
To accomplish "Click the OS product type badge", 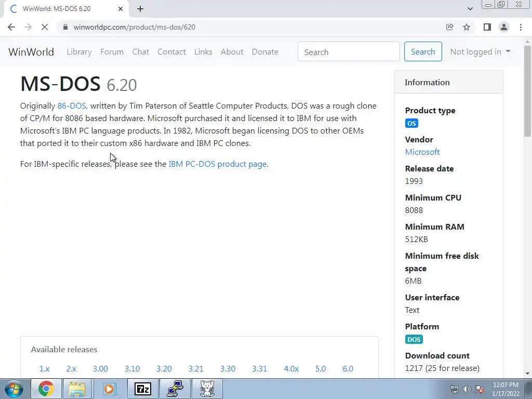I will pyautogui.click(x=411, y=123).
